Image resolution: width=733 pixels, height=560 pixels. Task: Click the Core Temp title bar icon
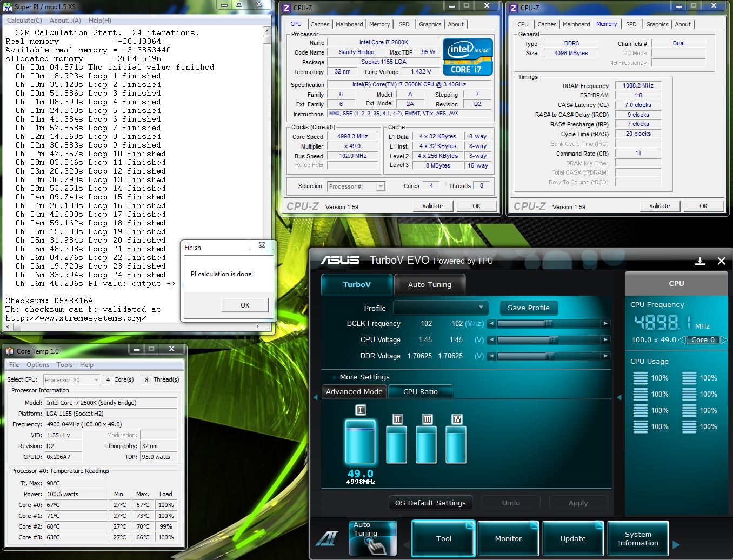pyautogui.click(x=10, y=351)
